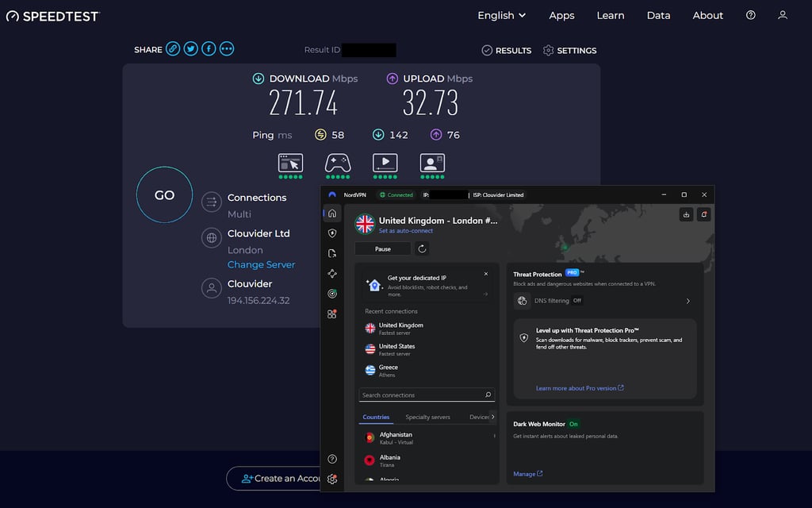Screen dimensions: 812x508
Task: Open Speedtest SETTINGS
Action: point(569,50)
